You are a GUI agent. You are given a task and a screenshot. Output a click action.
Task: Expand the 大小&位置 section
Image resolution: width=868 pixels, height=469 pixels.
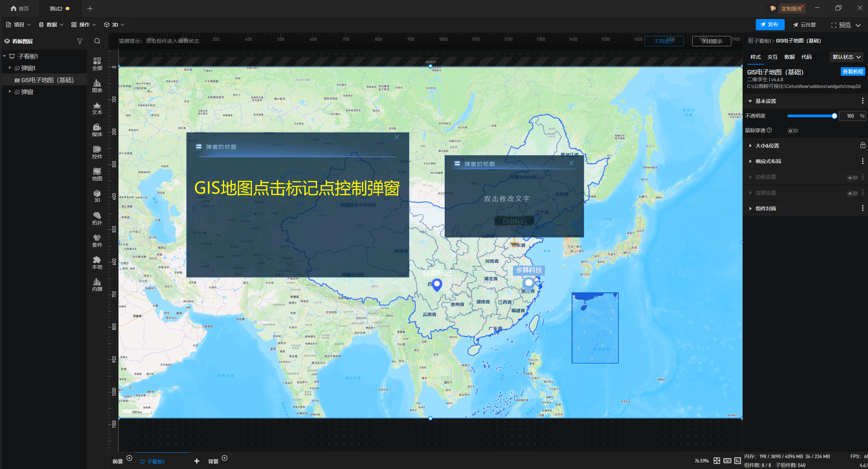(767, 146)
